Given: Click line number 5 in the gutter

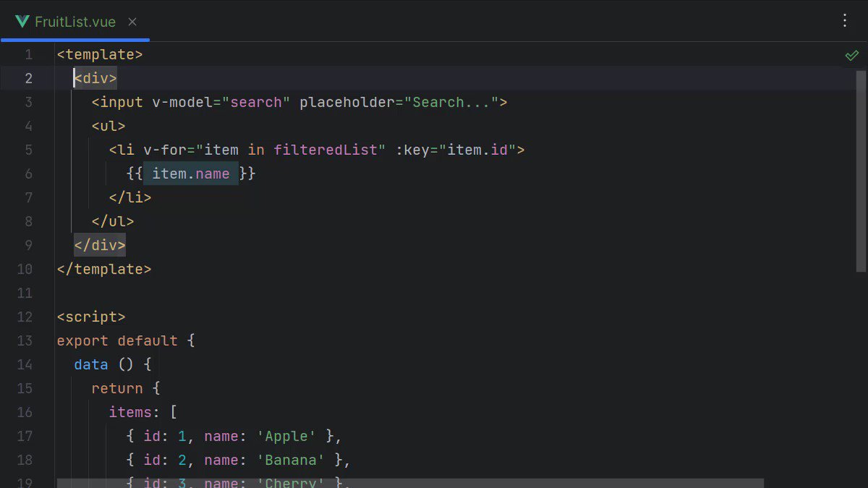Looking at the screenshot, I should pos(29,150).
